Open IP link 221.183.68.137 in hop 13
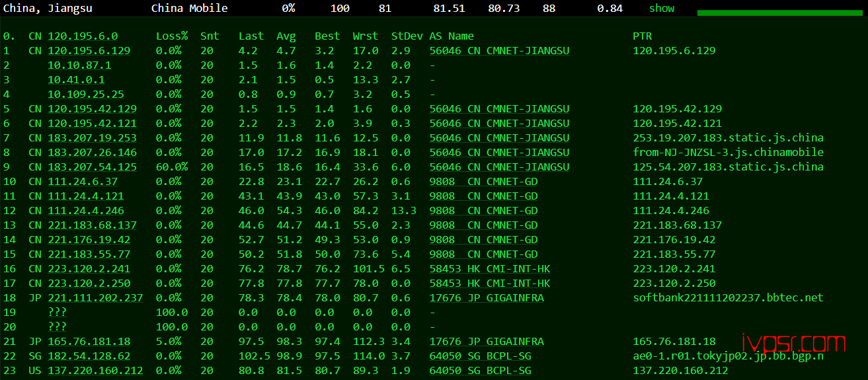This screenshot has width=868, height=380. coord(93,225)
